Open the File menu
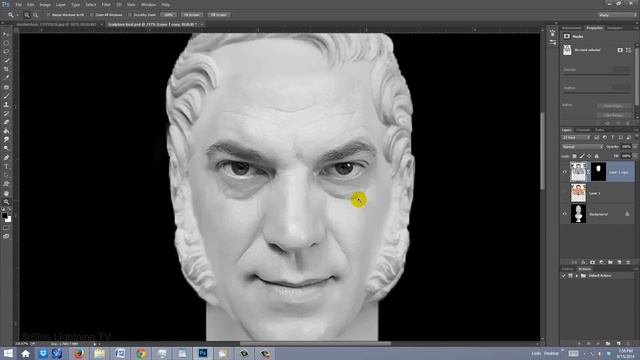The height and width of the screenshot is (360, 640). 18,4
